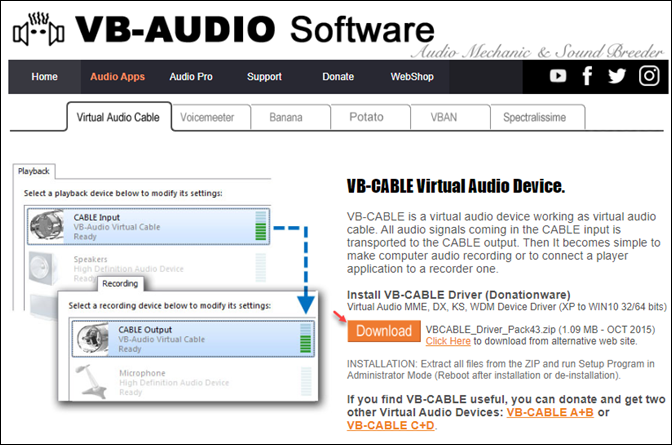Image resolution: width=672 pixels, height=445 pixels.
Task: Follow the Click Here alternative download link
Action: (448, 341)
